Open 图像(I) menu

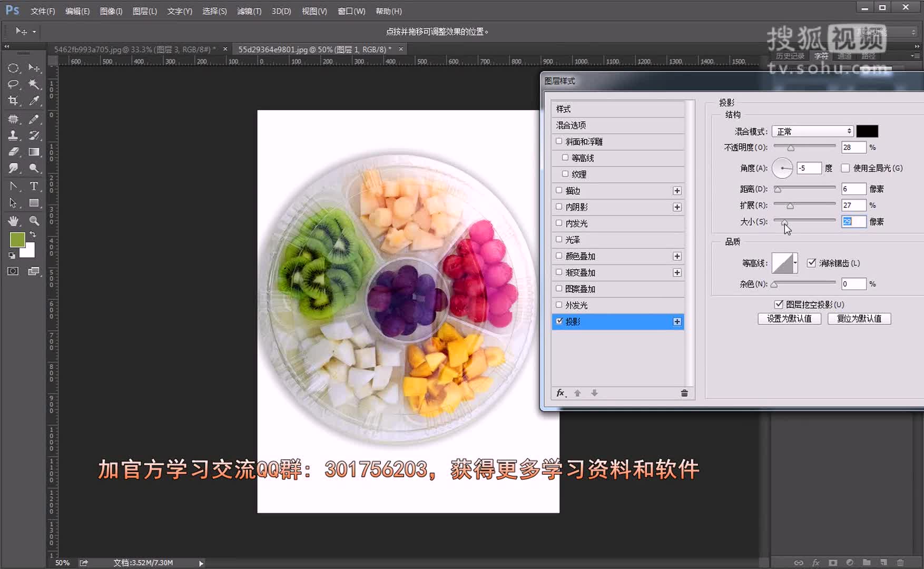coord(111,11)
